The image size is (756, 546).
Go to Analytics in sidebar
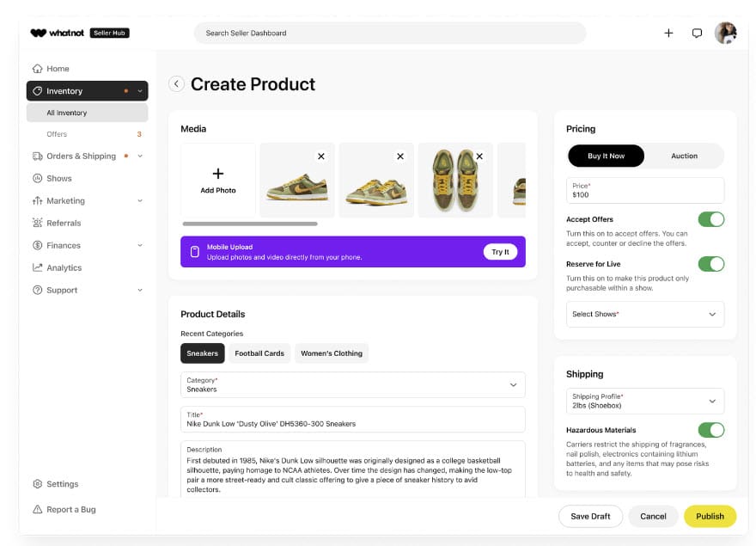64,267
